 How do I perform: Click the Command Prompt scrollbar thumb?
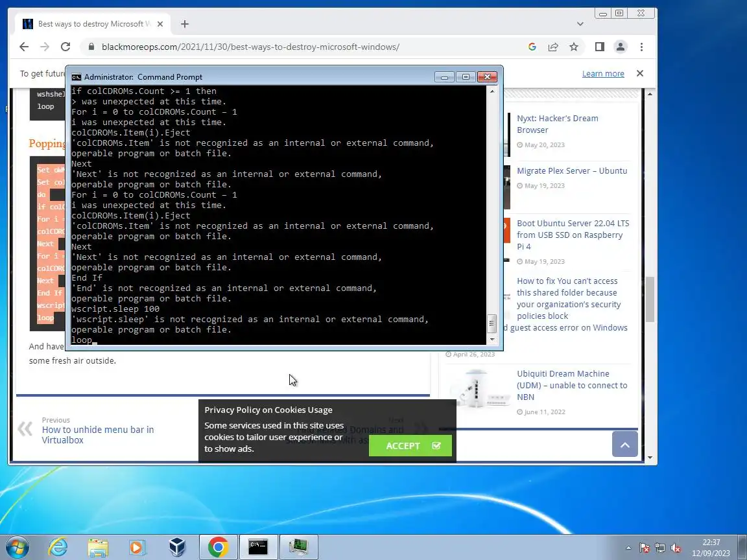(492, 323)
